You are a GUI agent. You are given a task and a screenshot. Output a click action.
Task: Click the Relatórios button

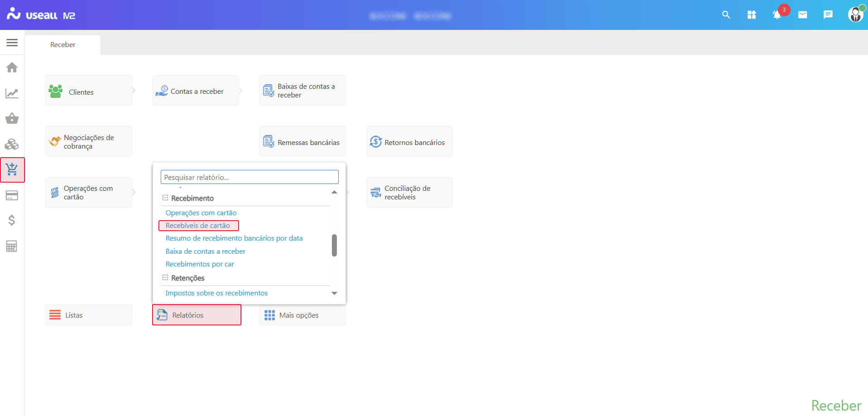click(197, 315)
